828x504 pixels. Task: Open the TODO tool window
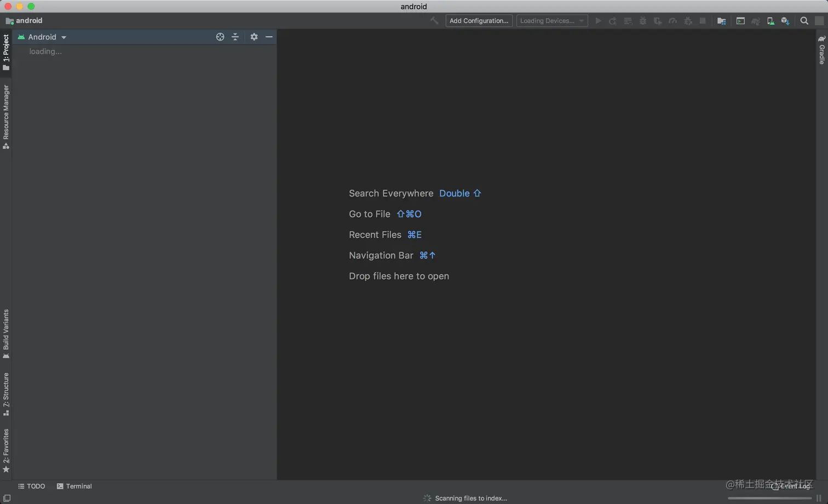(x=31, y=486)
